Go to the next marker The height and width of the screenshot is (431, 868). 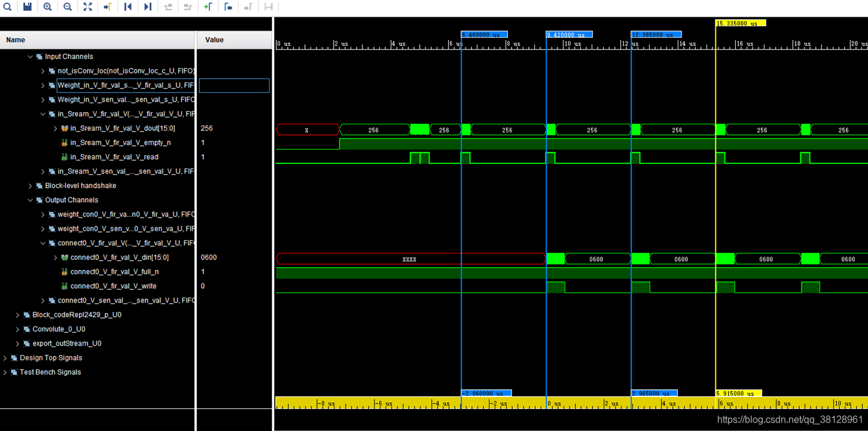point(248,7)
